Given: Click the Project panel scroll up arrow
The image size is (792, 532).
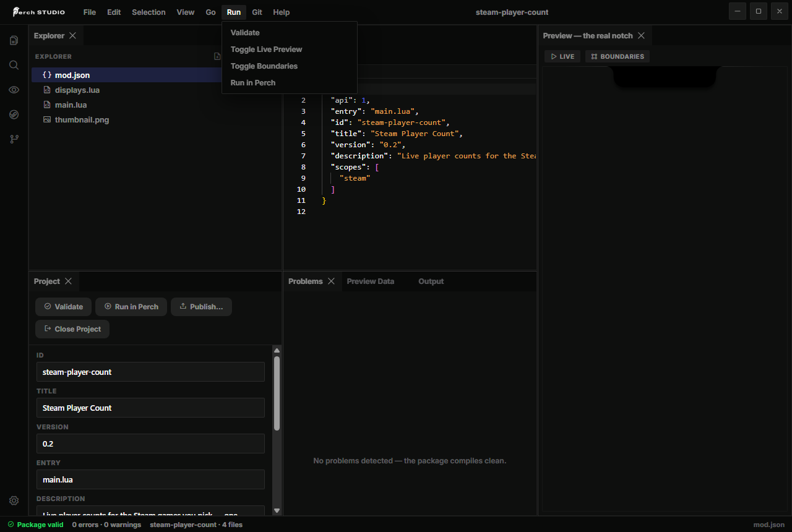Looking at the screenshot, I should point(277,350).
